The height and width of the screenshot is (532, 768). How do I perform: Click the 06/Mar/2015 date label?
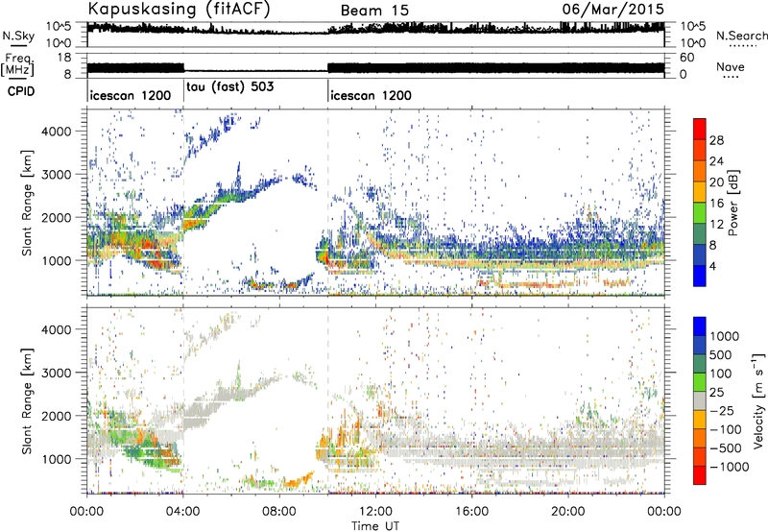tap(612, 9)
